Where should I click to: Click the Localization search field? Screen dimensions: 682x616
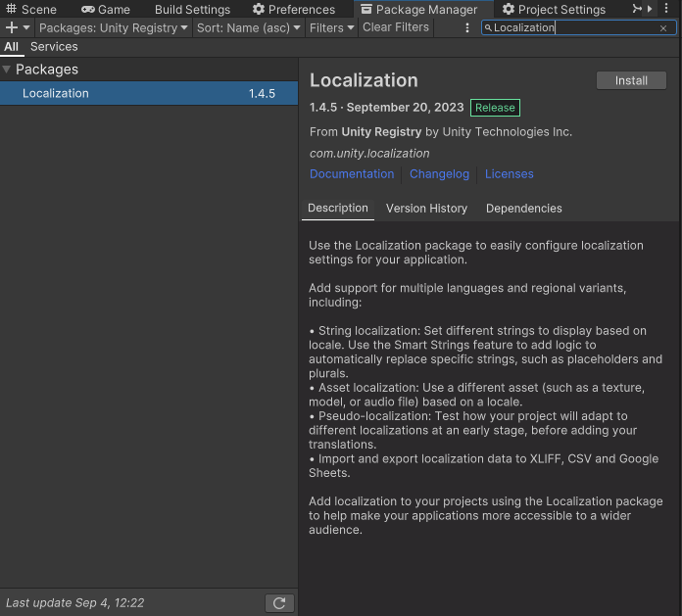[578, 27]
